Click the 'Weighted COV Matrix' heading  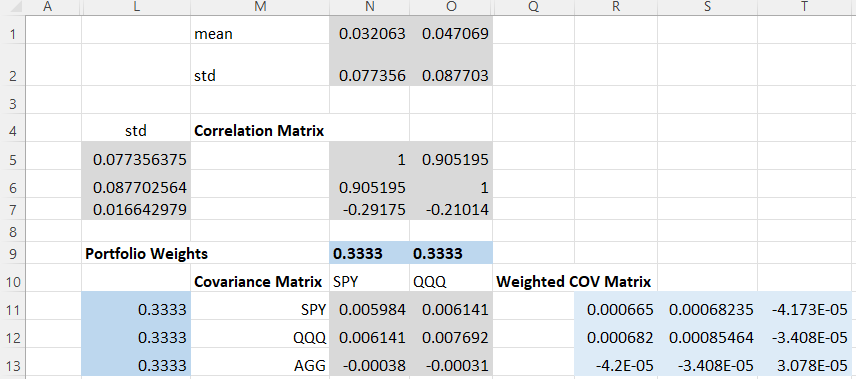[574, 282]
